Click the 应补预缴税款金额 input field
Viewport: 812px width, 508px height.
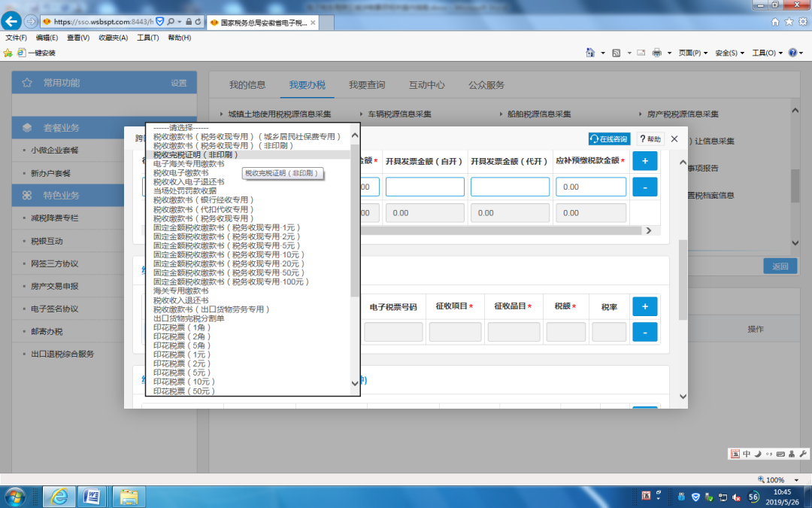pyautogui.click(x=591, y=187)
